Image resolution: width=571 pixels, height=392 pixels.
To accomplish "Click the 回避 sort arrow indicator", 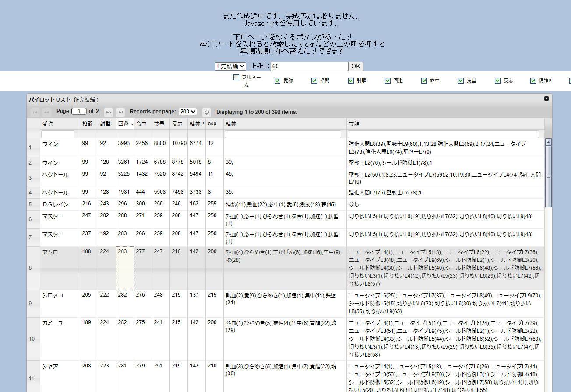I will (132, 124).
